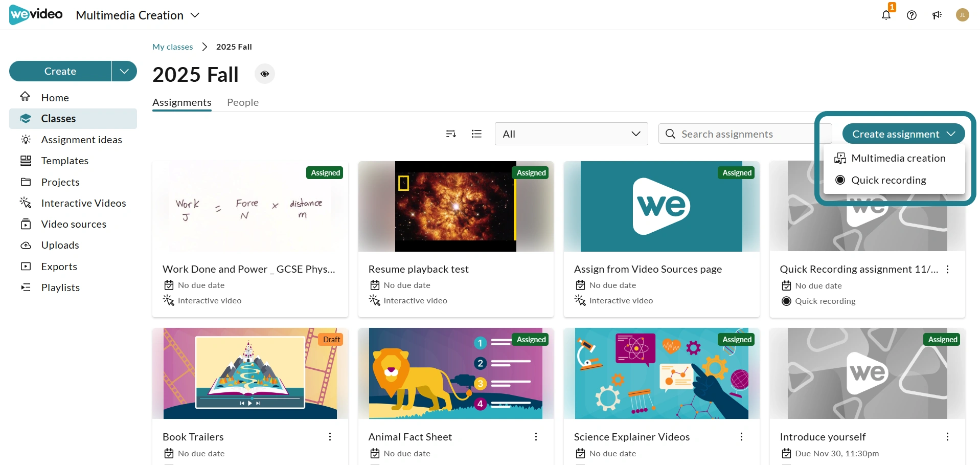
Task: Open Templates in sidebar
Action: (73, 161)
